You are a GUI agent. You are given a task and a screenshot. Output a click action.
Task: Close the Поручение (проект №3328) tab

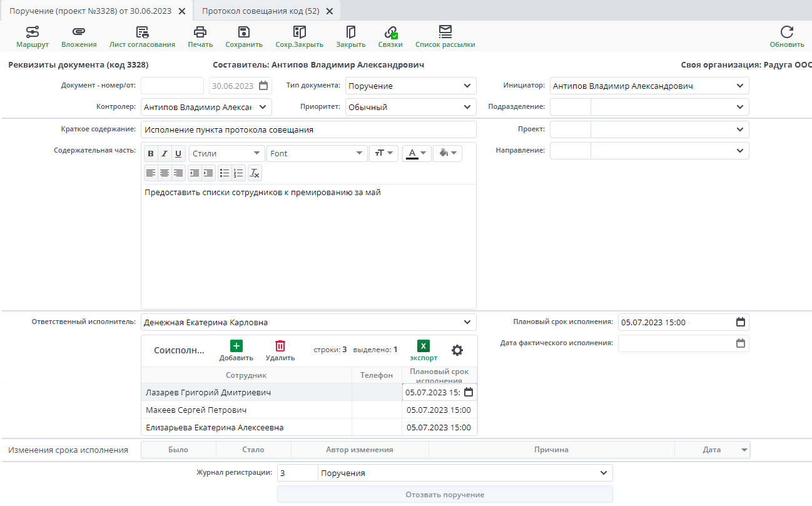[x=182, y=11]
